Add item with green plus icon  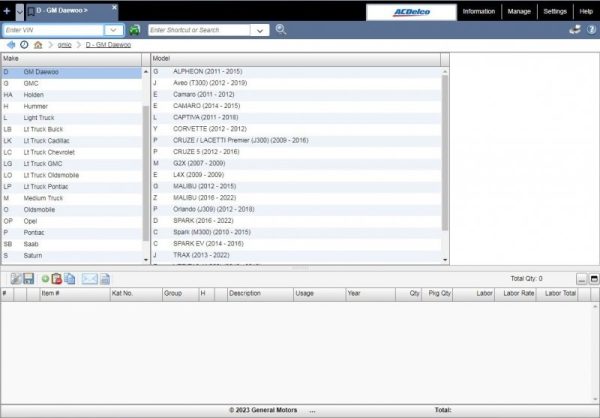[x=45, y=279]
